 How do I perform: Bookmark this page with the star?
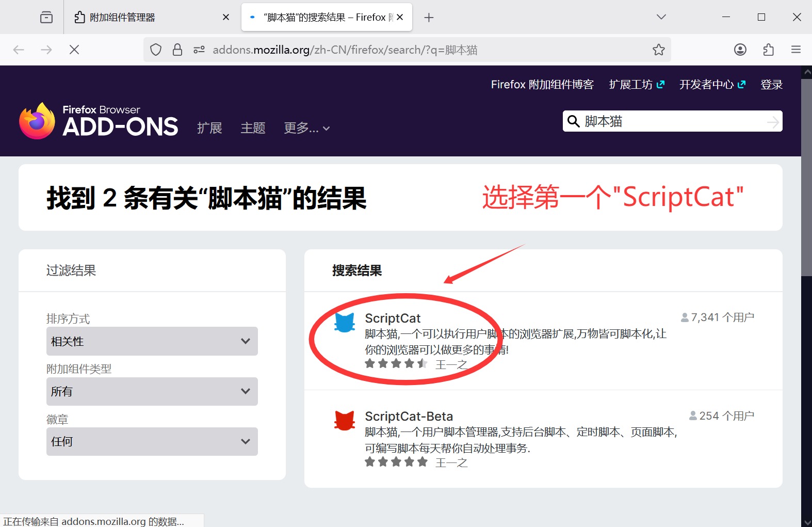659,50
